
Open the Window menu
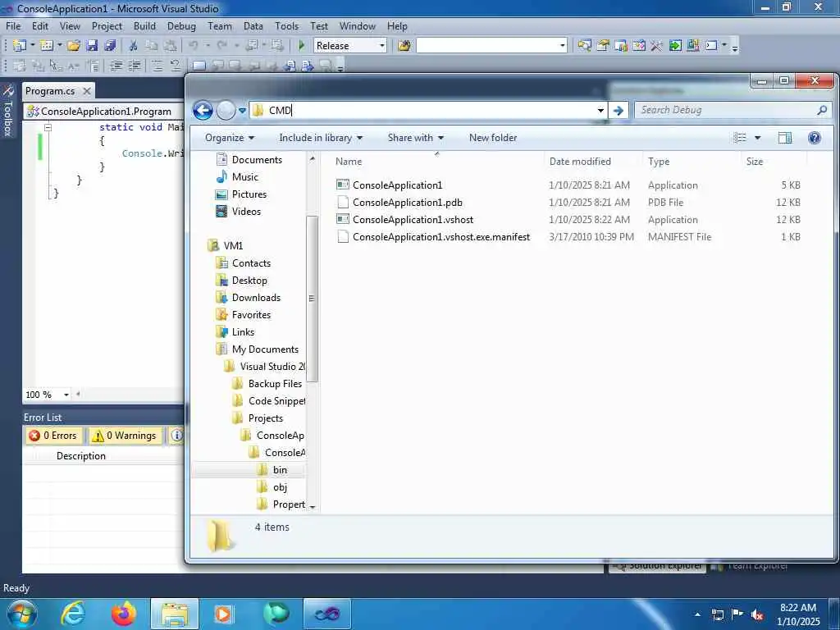358,25
